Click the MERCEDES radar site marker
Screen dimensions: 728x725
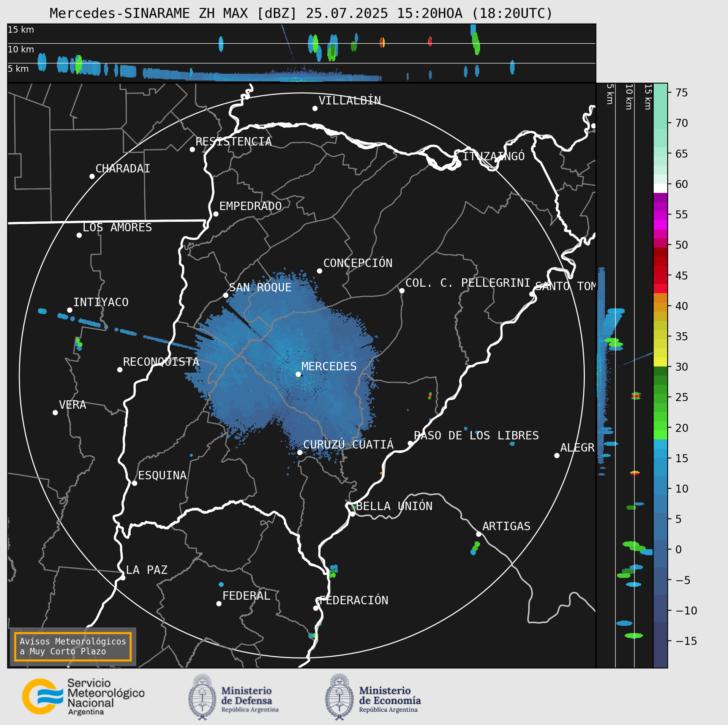pyautogui.click(x=298, y=374)
